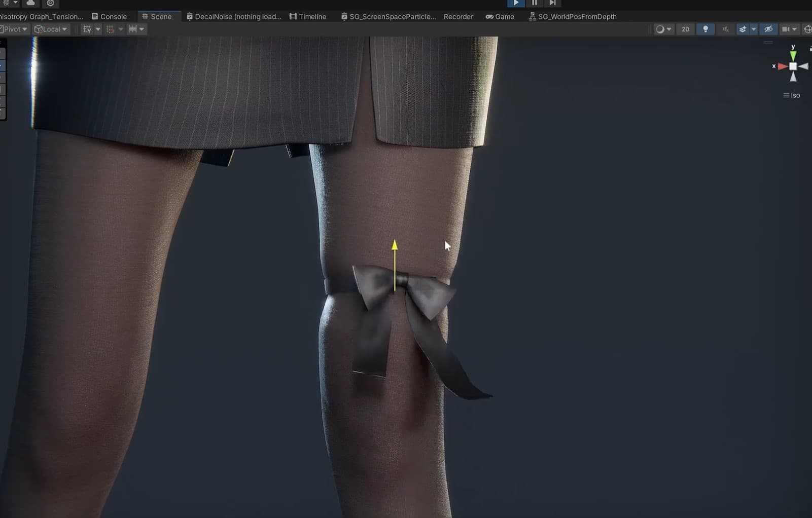Open the Game view tab
Viewport: 812px width, 518px height.
coord(500,17)
